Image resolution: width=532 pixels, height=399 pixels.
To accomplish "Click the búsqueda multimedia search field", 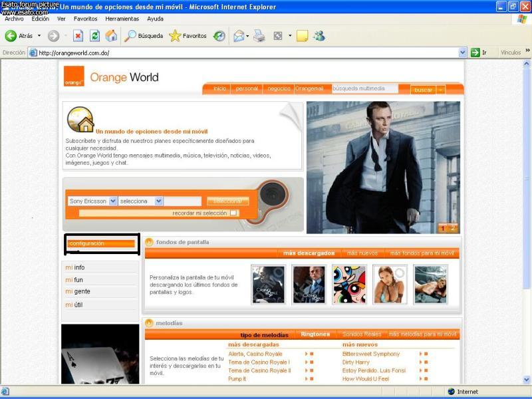I will click(364, 88).
